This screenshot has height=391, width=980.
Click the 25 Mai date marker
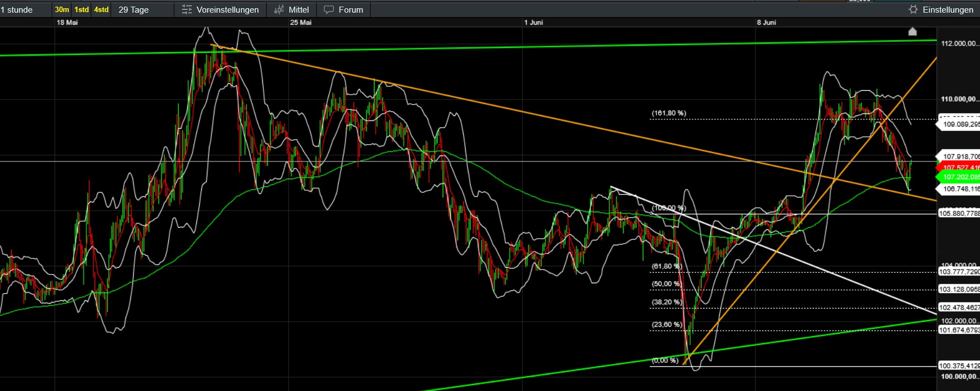(x=301, y=23)
